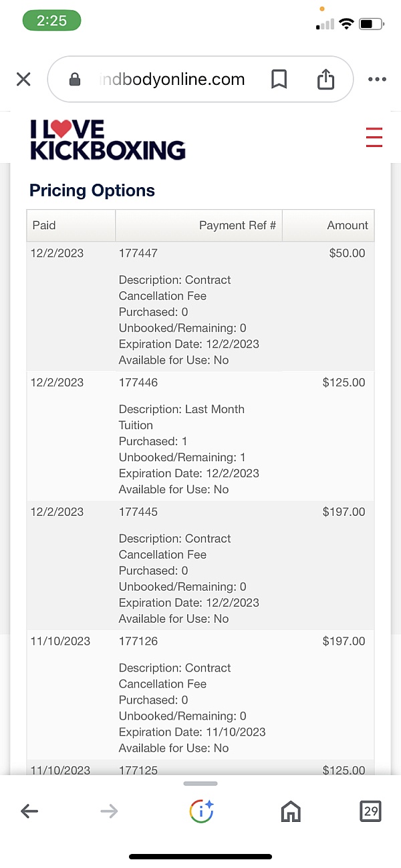Tap payment reference number 177126
Image resolution: width=401 pixels, height=868 pixels.
click(138, 641)
